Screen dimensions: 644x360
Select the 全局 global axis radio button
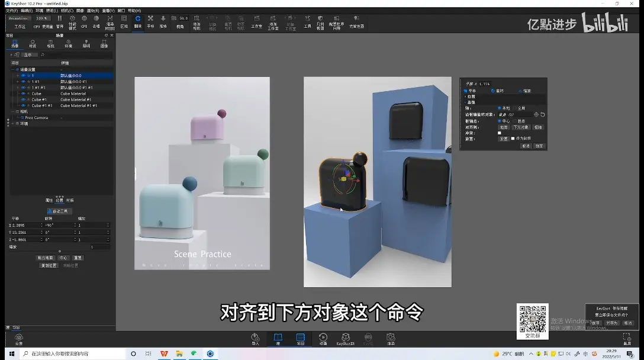516,108
